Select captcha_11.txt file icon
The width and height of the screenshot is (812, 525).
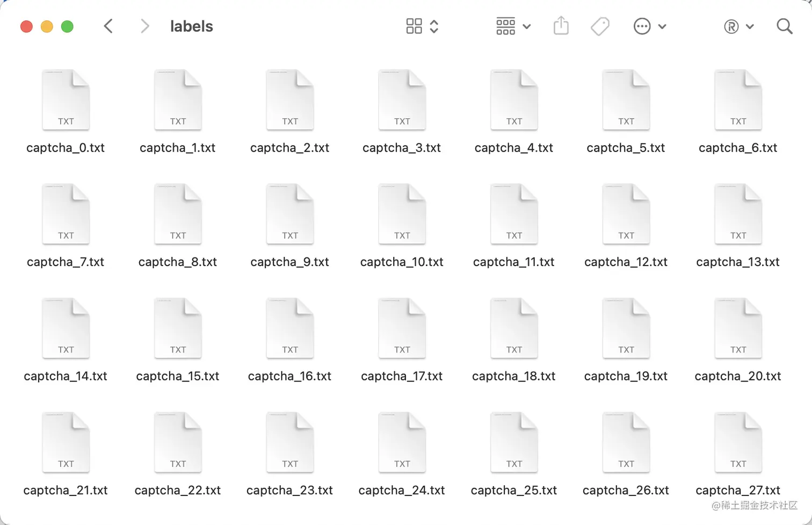pyautogui.click(x=514, y=214)
